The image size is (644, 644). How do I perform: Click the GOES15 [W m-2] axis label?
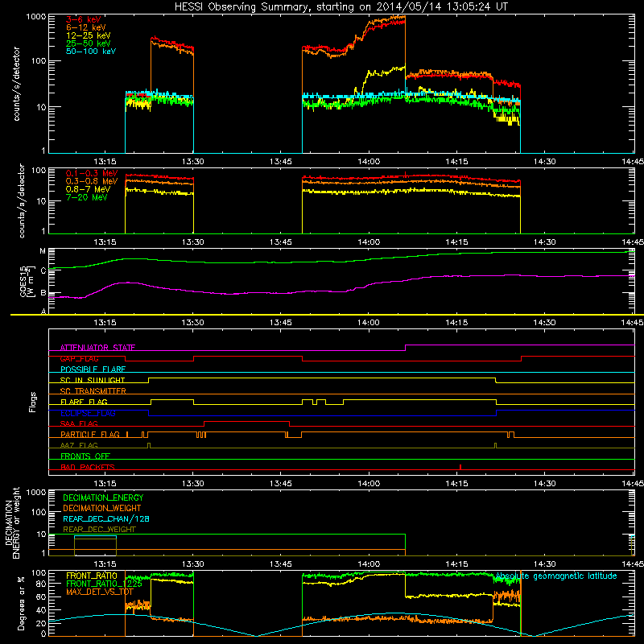(27, 281)
